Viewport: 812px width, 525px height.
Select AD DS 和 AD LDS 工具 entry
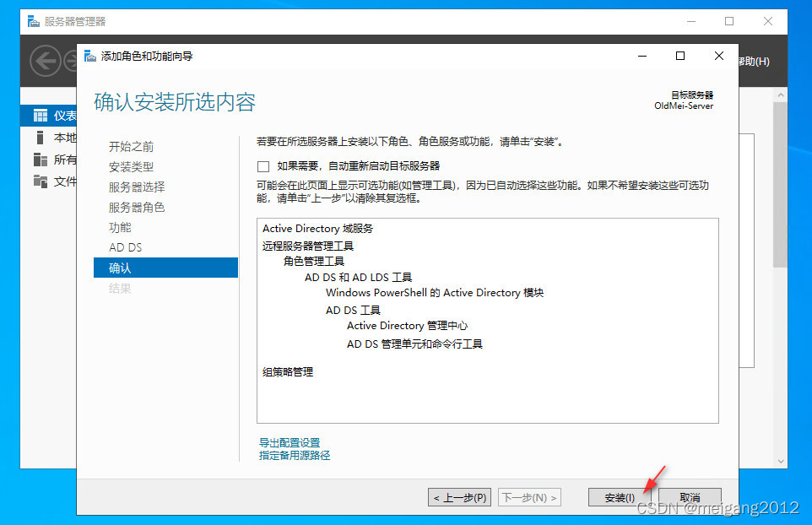click(x=358, y=277)
